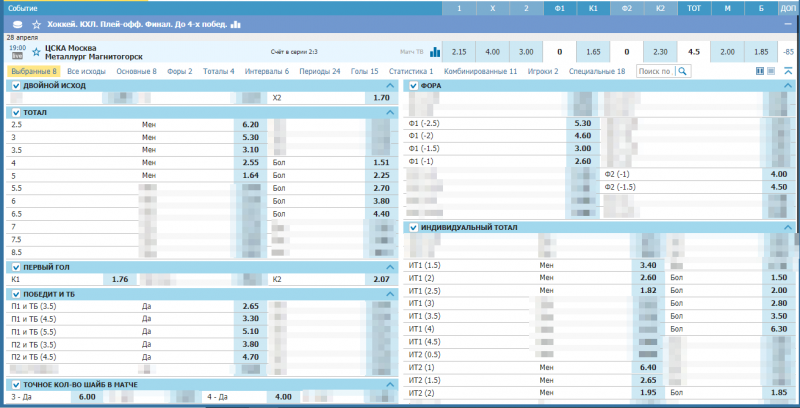
Task: Click the Поиск по search field
Action: 655,72
